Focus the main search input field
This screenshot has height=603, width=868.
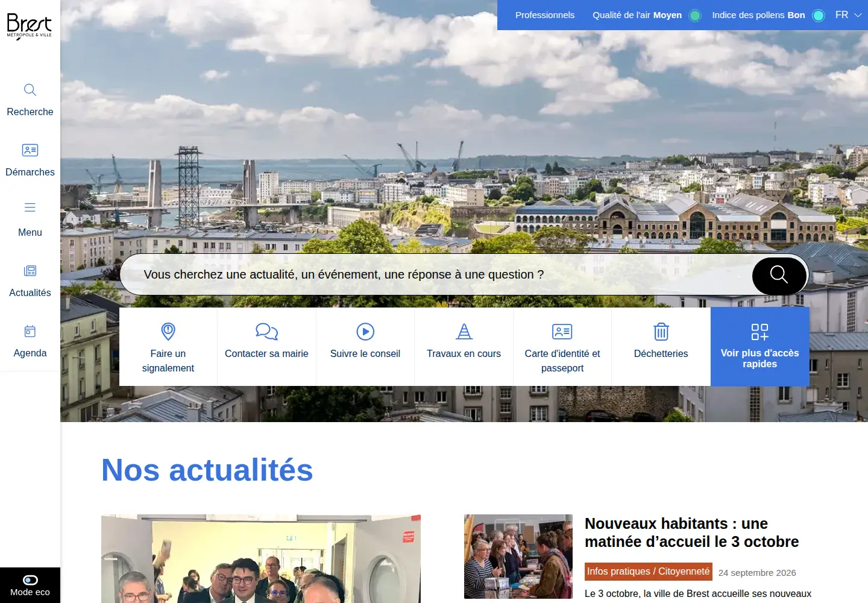436,274
